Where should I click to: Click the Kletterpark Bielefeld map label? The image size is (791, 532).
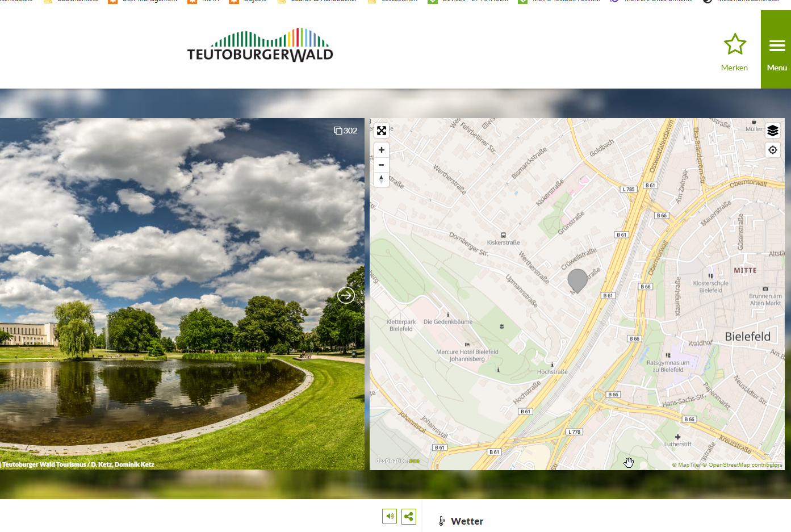[x=401, y=325]
